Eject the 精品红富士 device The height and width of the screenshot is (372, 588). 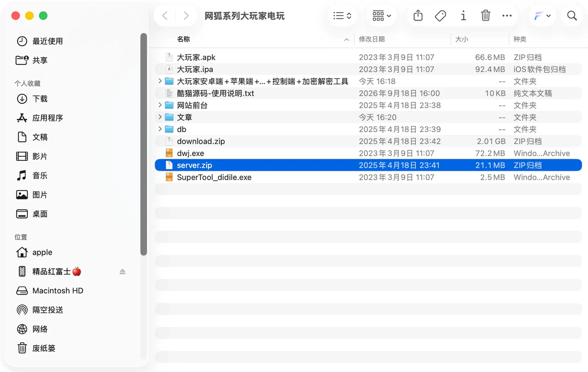coord(122,272)
